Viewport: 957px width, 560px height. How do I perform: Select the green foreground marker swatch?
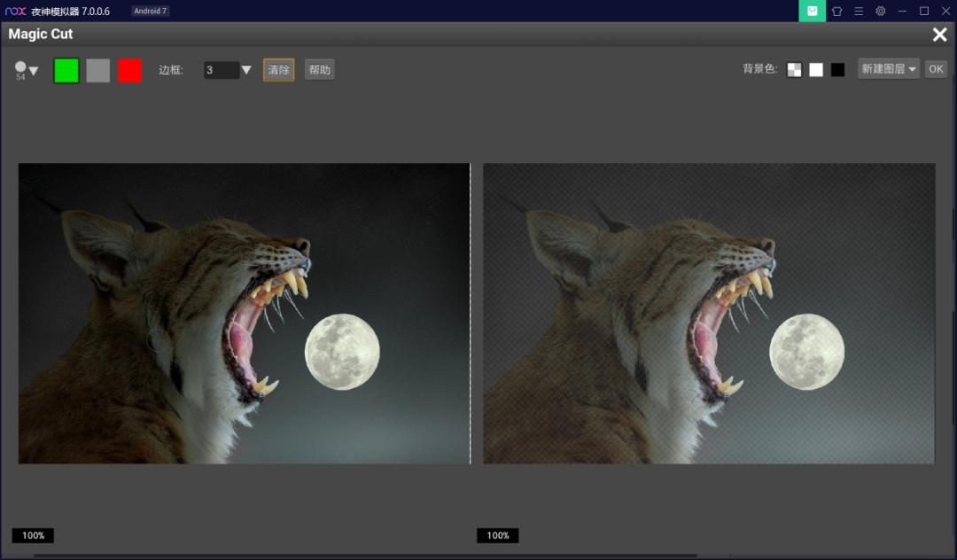(66, 69)
